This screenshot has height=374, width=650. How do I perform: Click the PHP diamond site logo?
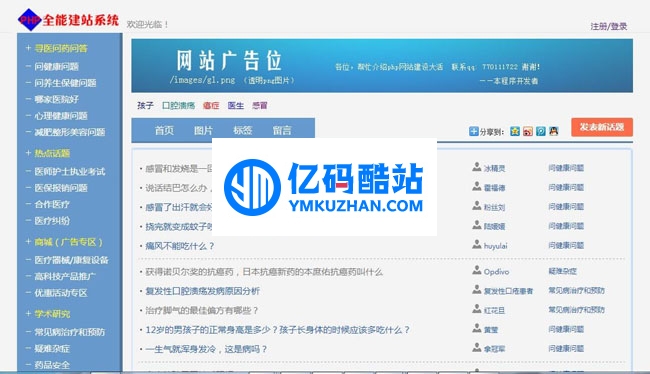click(x=30, y=19)
